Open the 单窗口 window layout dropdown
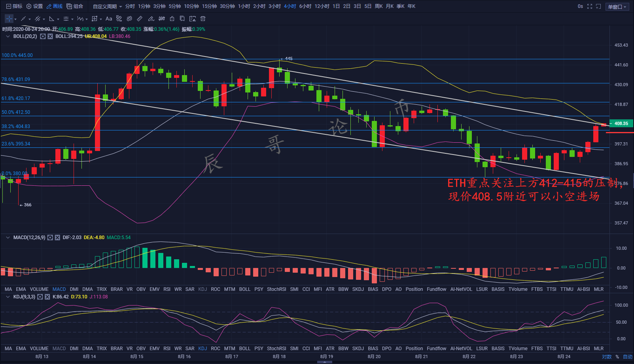This screenshot has width=634, height=364. pyautogui.click(x=617, y=7)
